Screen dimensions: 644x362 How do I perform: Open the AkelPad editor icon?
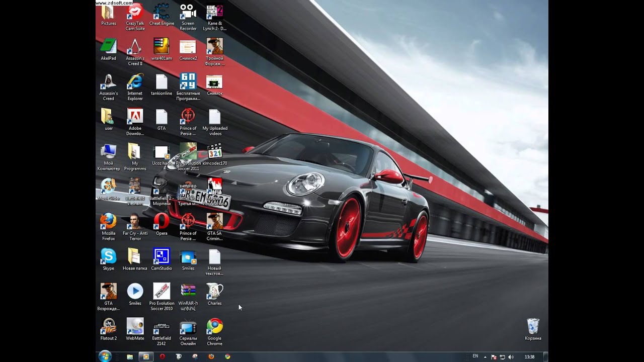108,50
